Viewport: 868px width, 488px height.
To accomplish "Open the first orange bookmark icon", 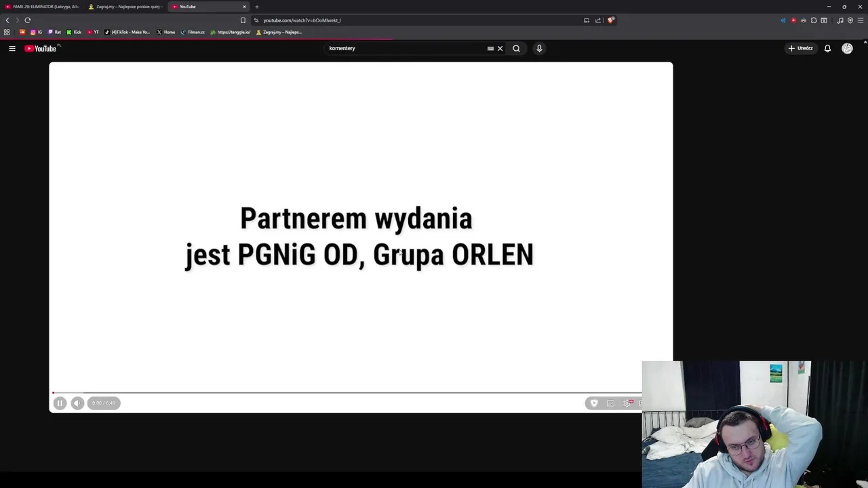I will [22, 32].
